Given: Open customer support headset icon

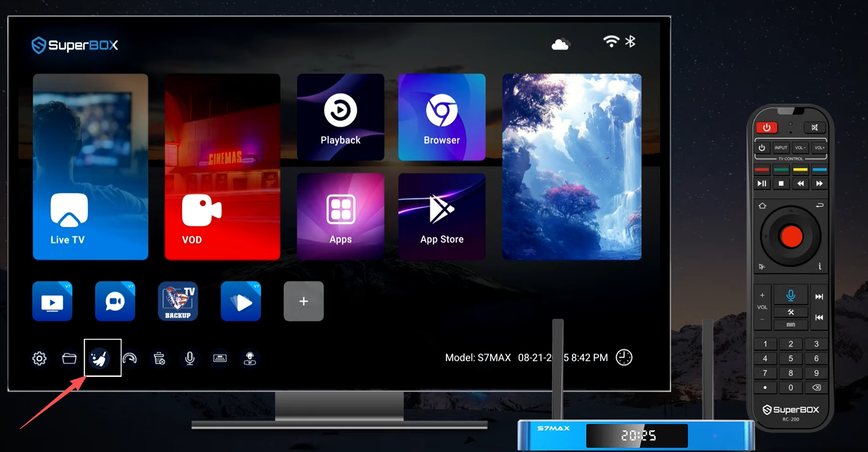Looking at the screenshot, I should pos(250,358).
